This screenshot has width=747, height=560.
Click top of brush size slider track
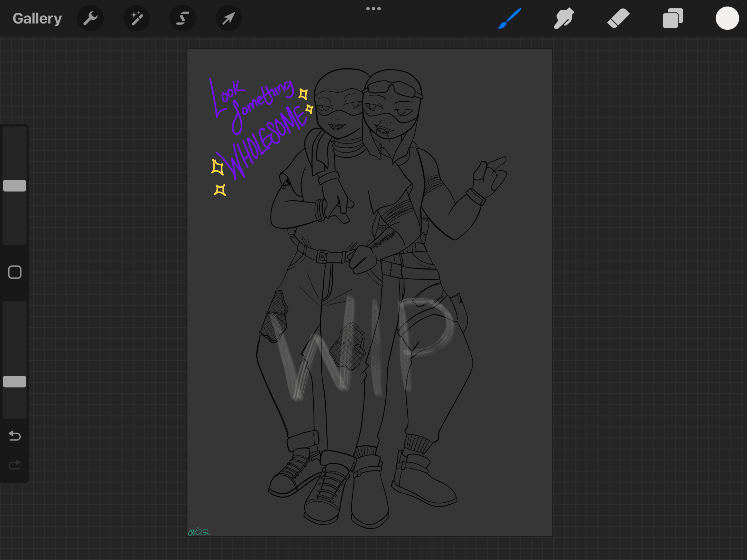(x=15, y=133)
